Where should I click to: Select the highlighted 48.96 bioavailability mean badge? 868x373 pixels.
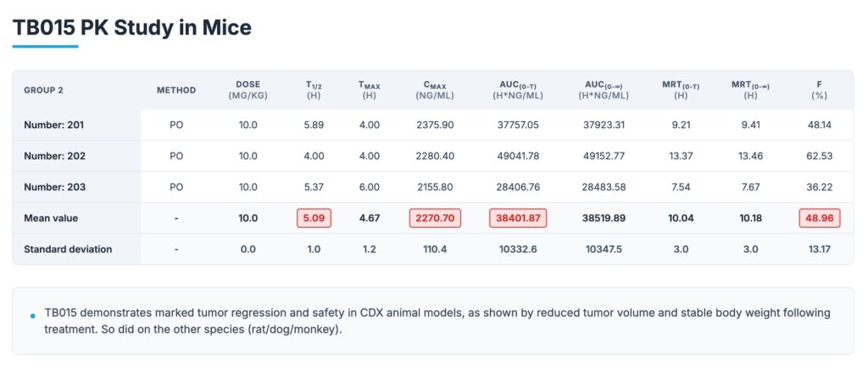point(819,218)
